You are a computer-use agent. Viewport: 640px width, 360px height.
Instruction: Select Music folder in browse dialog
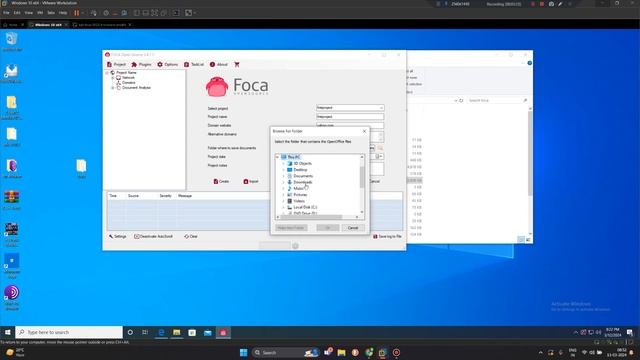click(x=298, y=189)
